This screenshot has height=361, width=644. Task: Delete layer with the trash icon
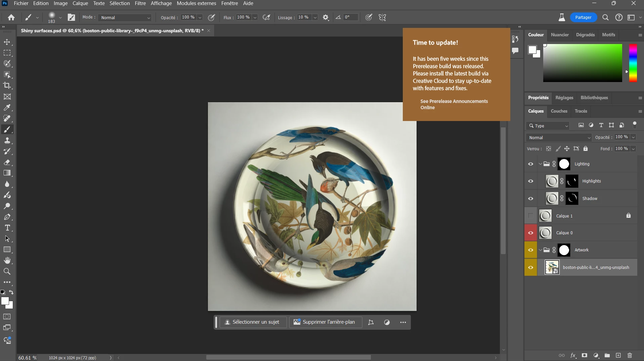pos(630,355)
